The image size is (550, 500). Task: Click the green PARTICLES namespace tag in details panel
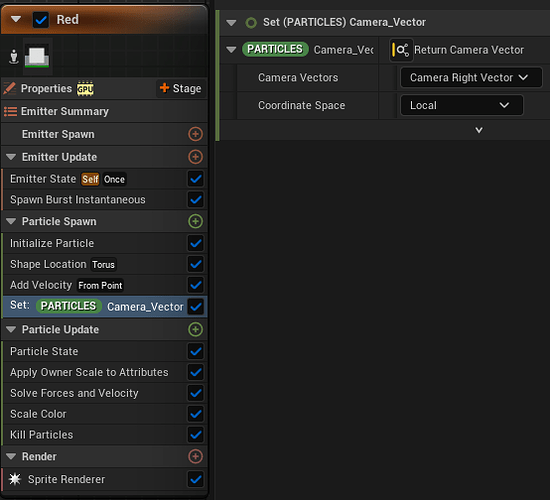pyautogui.click(x=275, y=49)
